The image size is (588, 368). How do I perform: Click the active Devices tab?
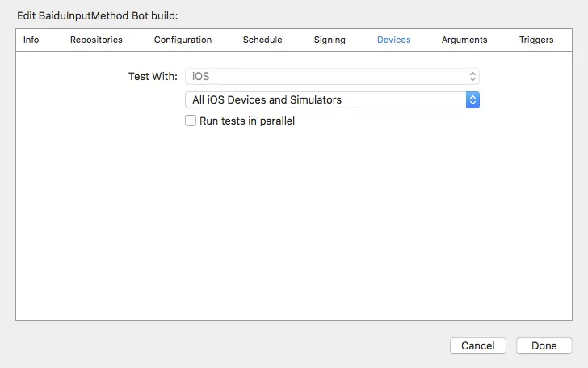(x=394, y=40)
